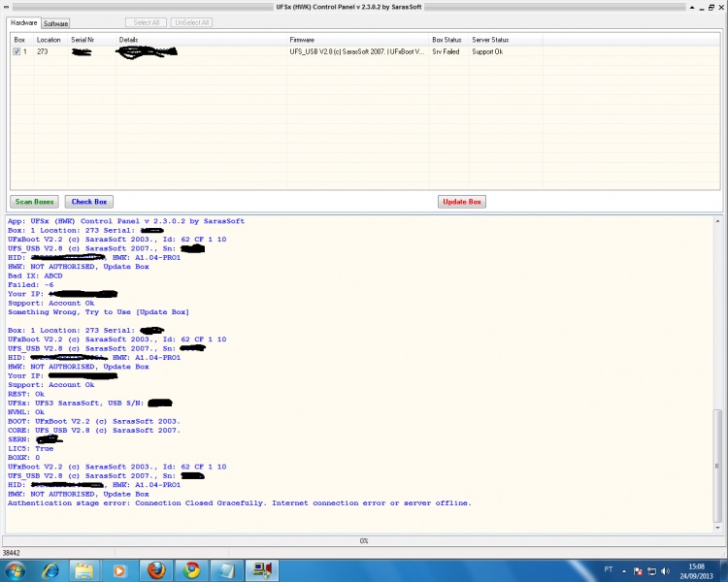Open the window system menu icon at title bar left
This screenshot has width=728, height=582.
(x=6, y=7)
